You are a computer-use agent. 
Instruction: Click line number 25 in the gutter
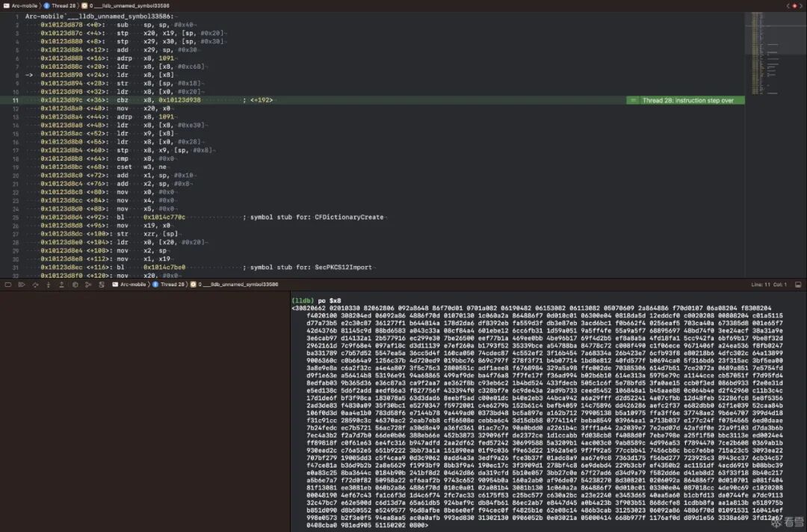coord(16,217)
